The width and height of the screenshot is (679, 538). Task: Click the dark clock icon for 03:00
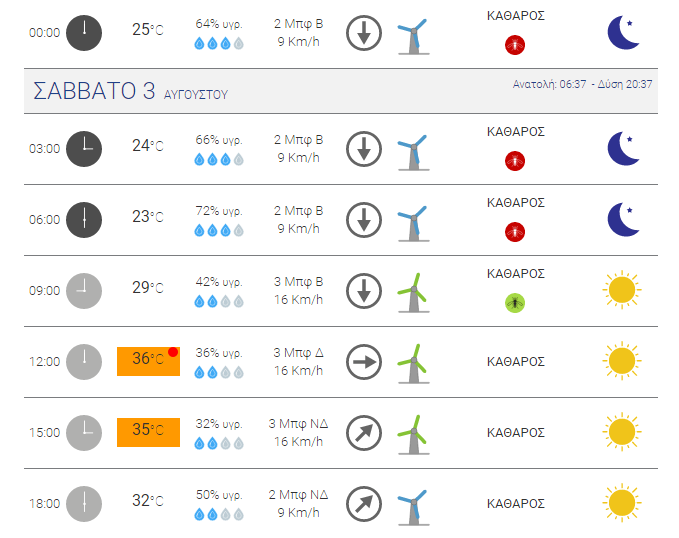pos(84,149)
